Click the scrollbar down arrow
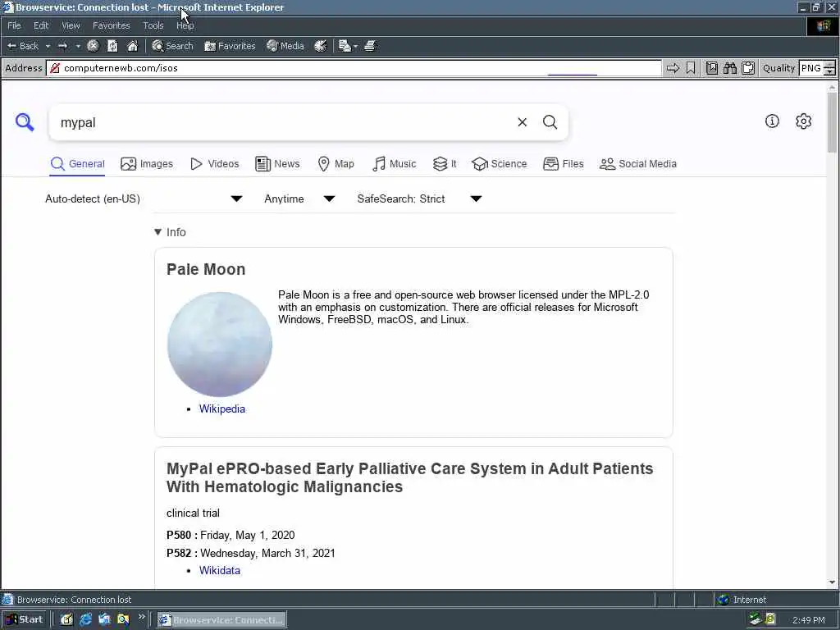This screenshot has width=840, height=630. [832, 582]
